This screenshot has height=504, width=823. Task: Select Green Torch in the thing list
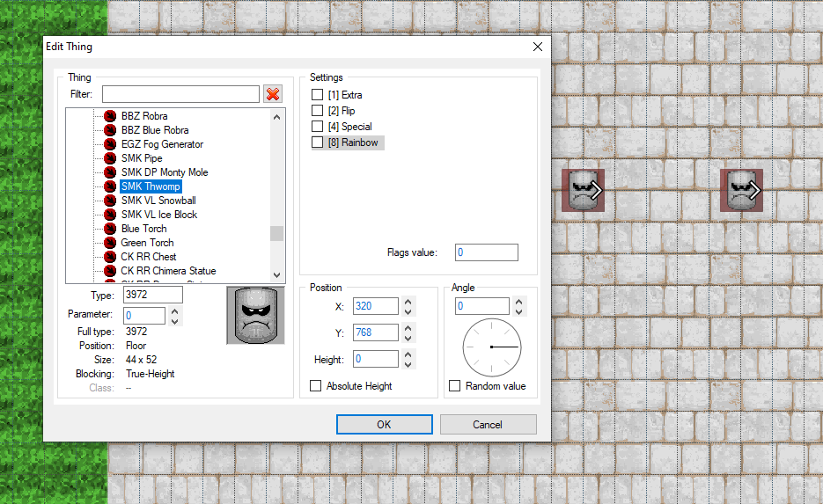click(147, 243)
